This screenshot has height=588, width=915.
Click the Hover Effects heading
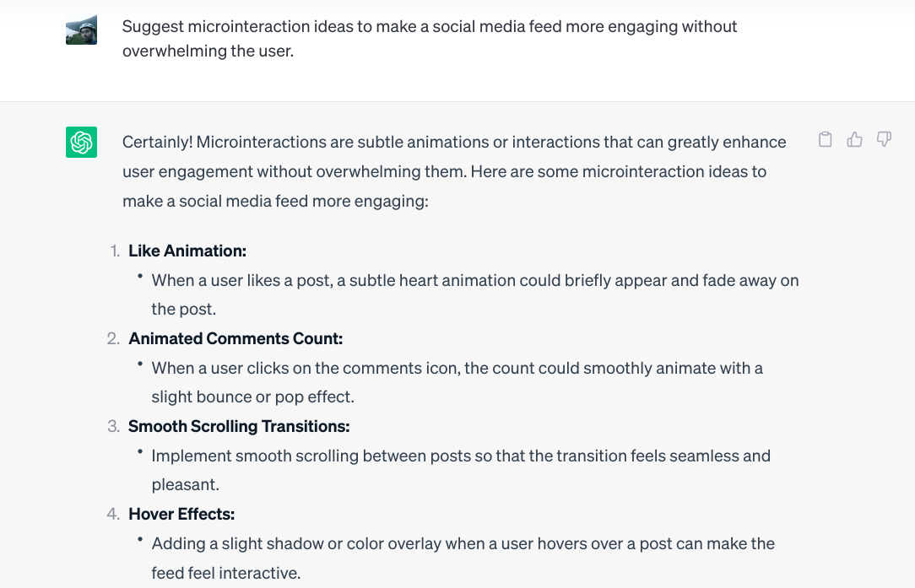coord(181,514)
